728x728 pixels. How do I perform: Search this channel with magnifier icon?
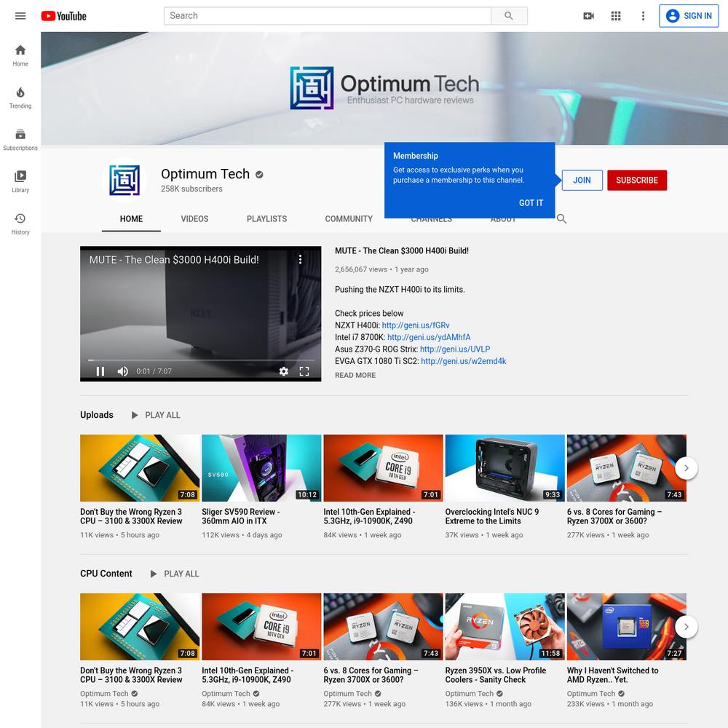click(561, 218)
